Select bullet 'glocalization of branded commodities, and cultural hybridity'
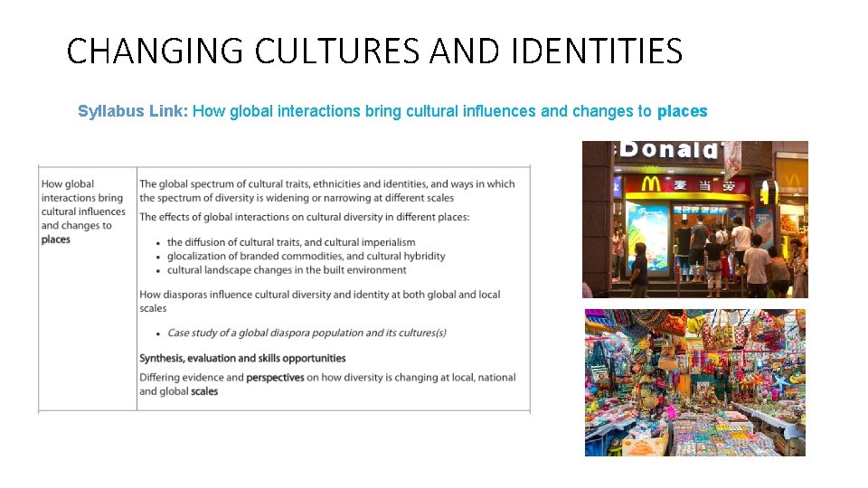Screen dimensions: 868x488 click(x=307, y=256)
